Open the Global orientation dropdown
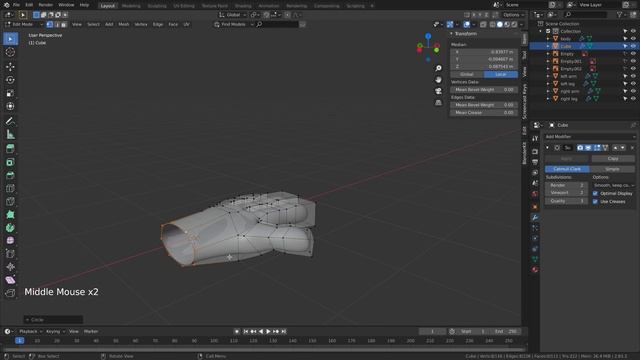This screenshot has width=640, height=360. [233, 15]
